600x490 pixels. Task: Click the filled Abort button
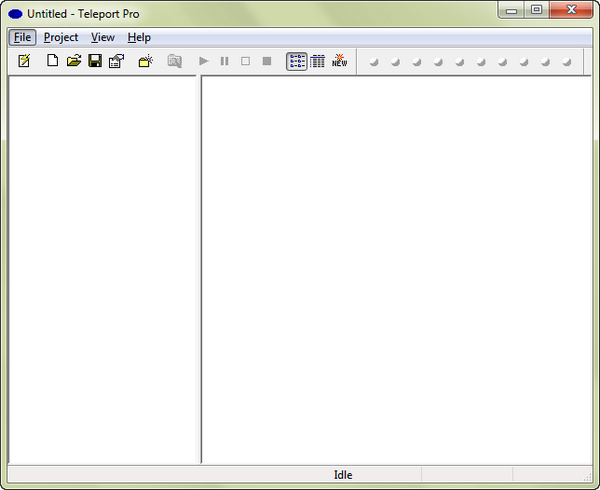pos(267,61)
